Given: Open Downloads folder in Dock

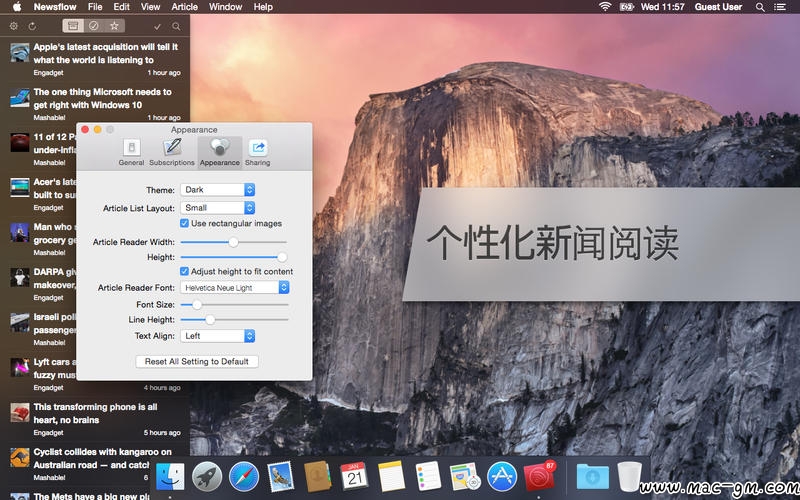Looking at the screenshot, I should 592,477.
